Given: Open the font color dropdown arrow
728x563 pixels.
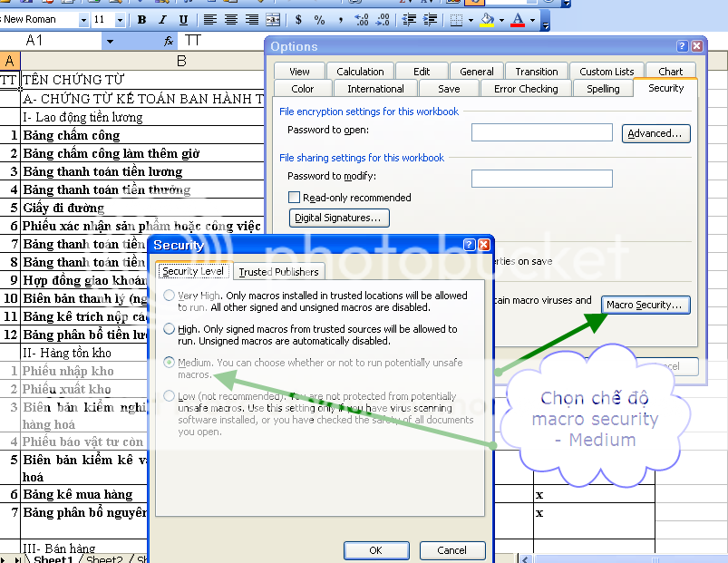Looking at the screenshot, I should pos(534,19).
